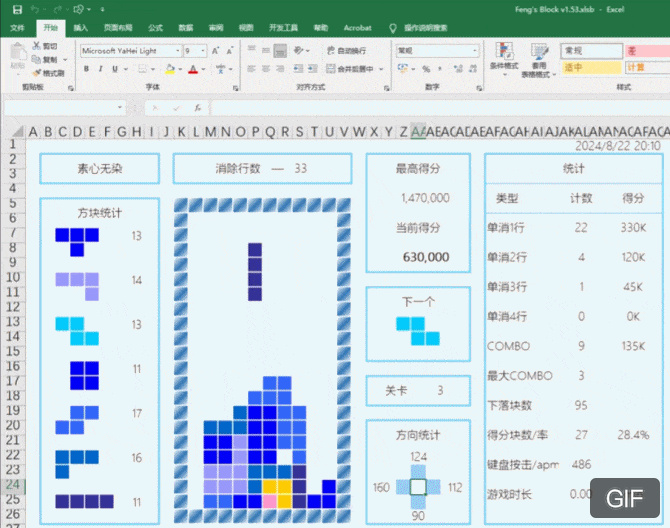670x528 pixels.
Task: Toggle bottom vertical alignment
Action: click(x=280, y=50)
